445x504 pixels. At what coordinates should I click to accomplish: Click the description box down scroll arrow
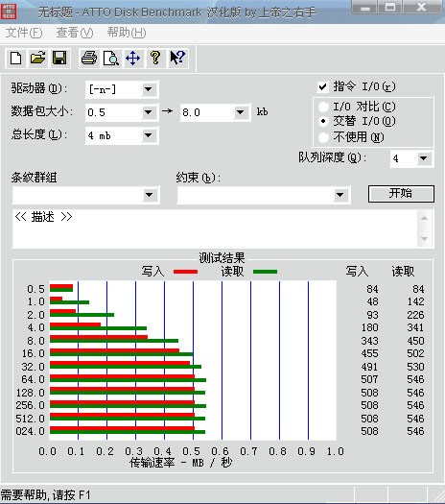pos(425,239)
